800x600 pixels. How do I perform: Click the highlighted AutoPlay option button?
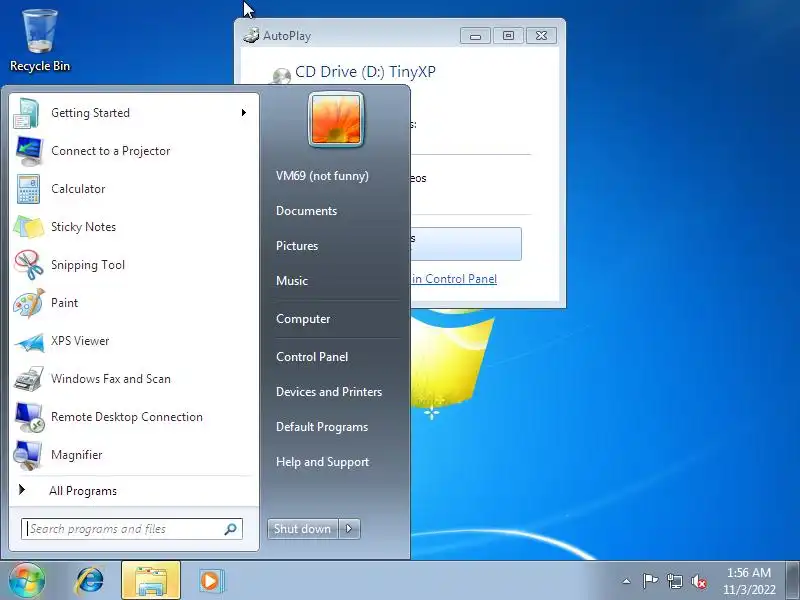[x=466, y=244]
